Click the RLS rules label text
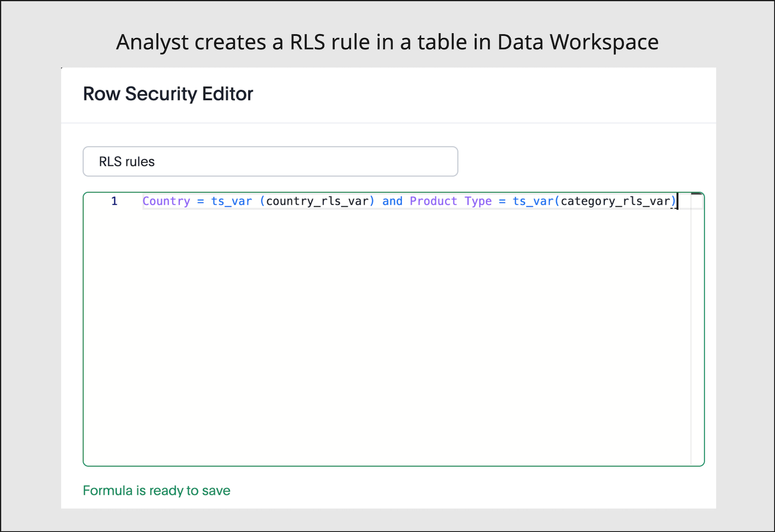 click(x=127, y=162)
